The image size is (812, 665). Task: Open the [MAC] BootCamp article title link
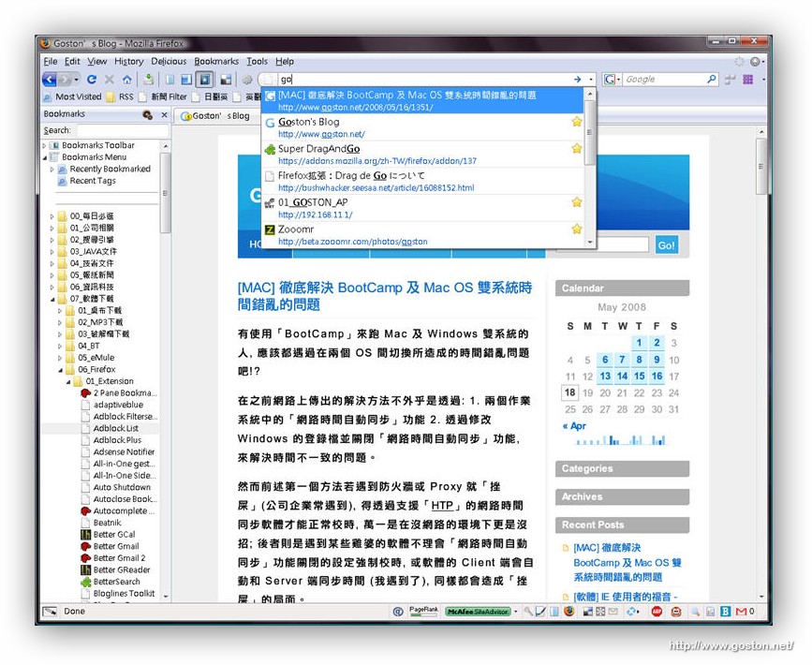384,296
